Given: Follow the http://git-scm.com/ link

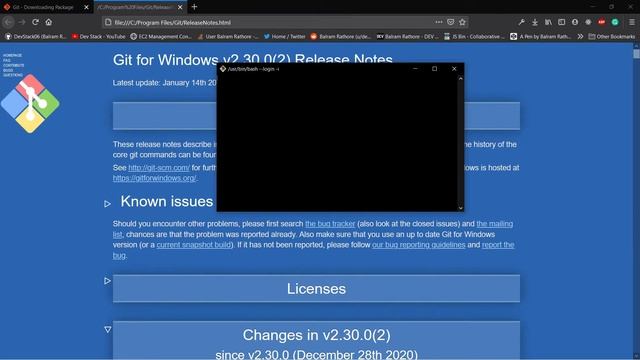Looking at the screenshot, I should (159, 168).
